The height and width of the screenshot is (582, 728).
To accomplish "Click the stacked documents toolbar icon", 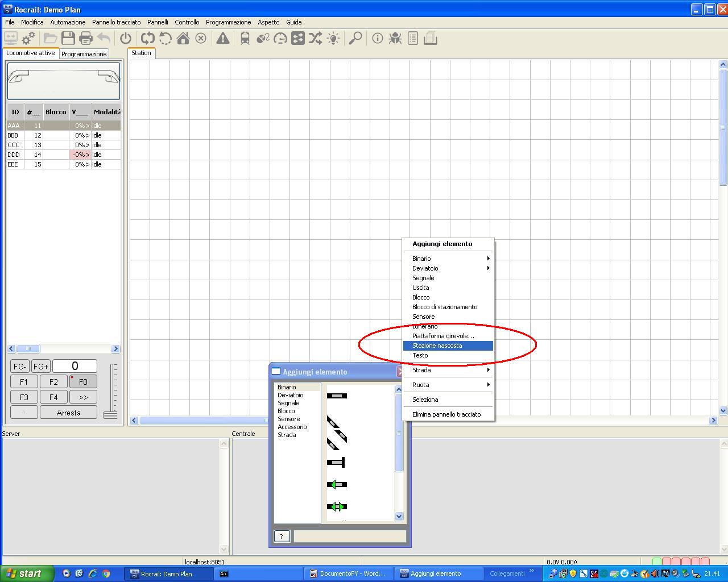I will pyautogui.click(x=431, y=38).
